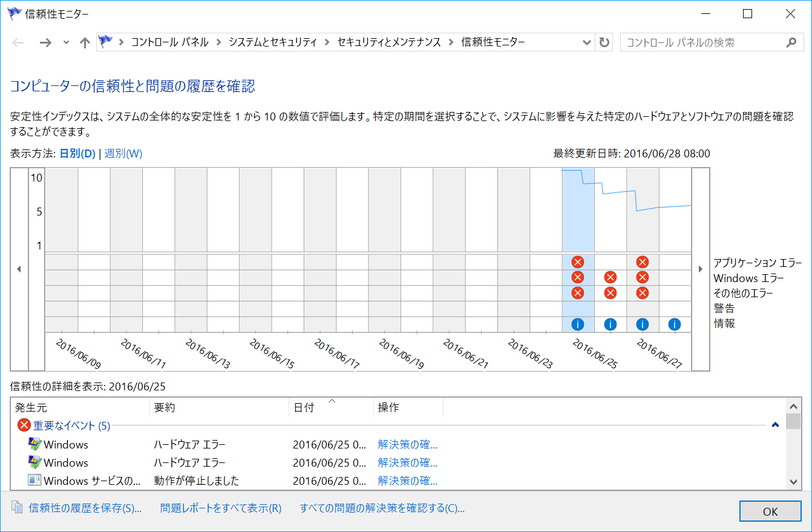812x532 pixels.
Task: Click the application error icon on 2016/06/25
Action: coord(578,261)
